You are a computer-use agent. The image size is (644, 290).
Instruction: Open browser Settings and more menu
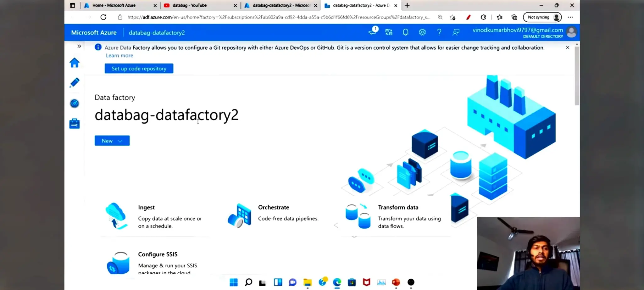(x=570, y=17)
